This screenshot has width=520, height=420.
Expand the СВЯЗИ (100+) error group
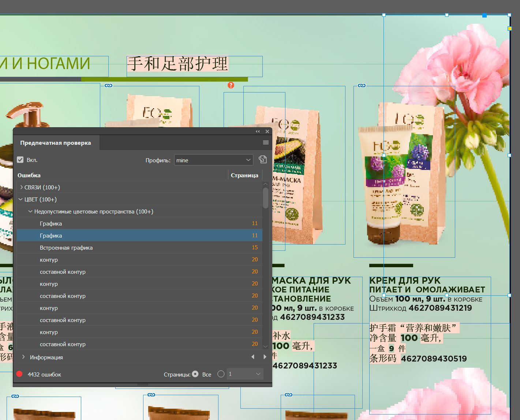(21, 187)
